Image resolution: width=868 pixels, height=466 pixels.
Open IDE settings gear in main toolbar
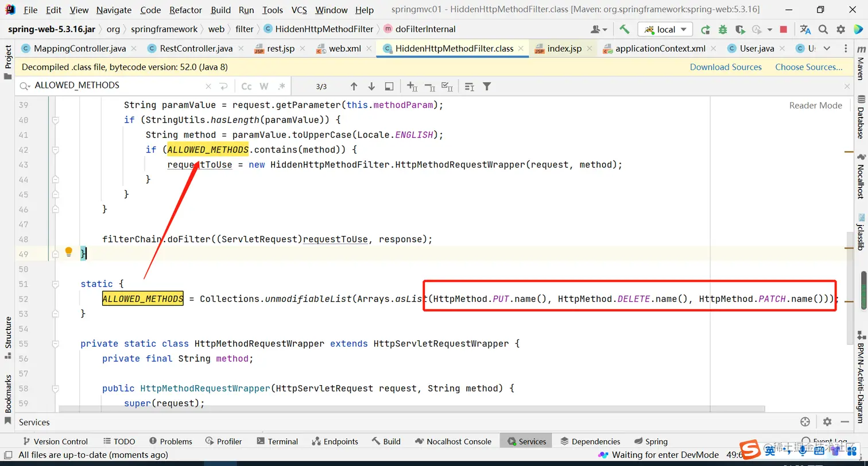click(841, 29)
